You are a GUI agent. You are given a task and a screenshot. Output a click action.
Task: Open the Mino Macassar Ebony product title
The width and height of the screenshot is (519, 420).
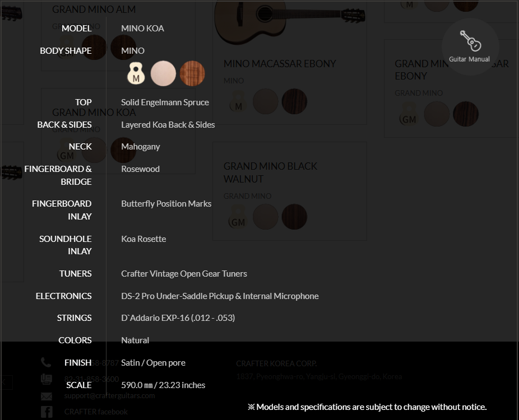coord(280,64)
